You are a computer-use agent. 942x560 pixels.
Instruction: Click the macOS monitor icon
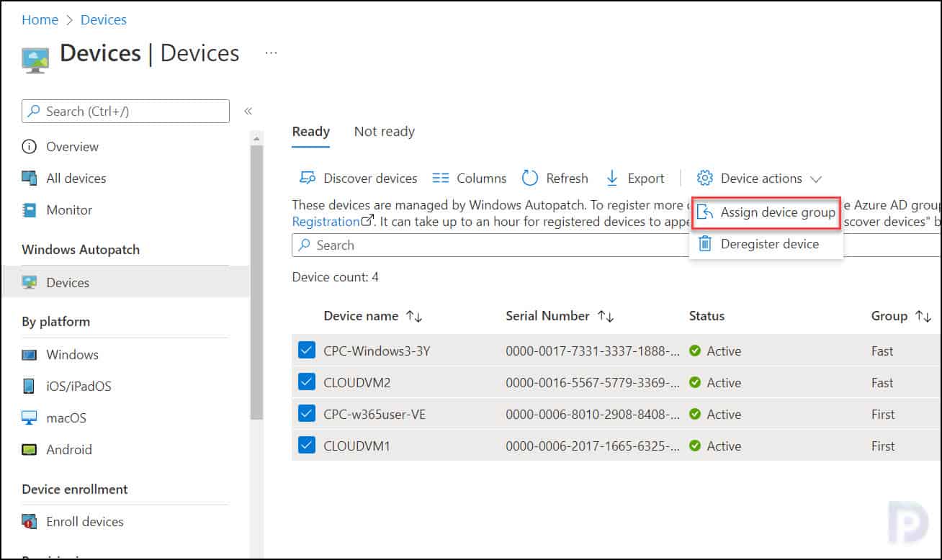click(x=30, y=418)
